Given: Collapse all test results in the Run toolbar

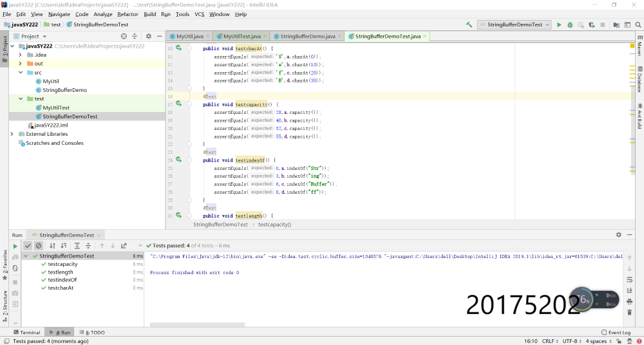Looking at the screenshot, I should pos(88,246).
